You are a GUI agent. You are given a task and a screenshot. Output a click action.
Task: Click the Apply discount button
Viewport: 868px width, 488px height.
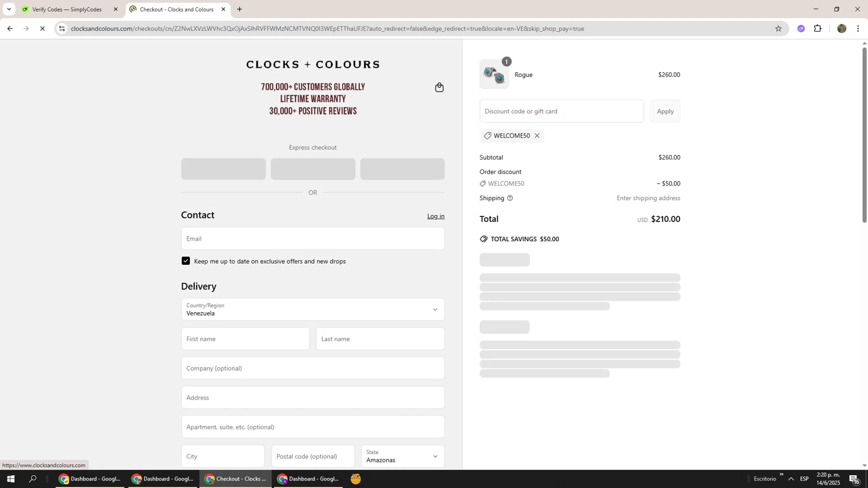pos(665,111)
